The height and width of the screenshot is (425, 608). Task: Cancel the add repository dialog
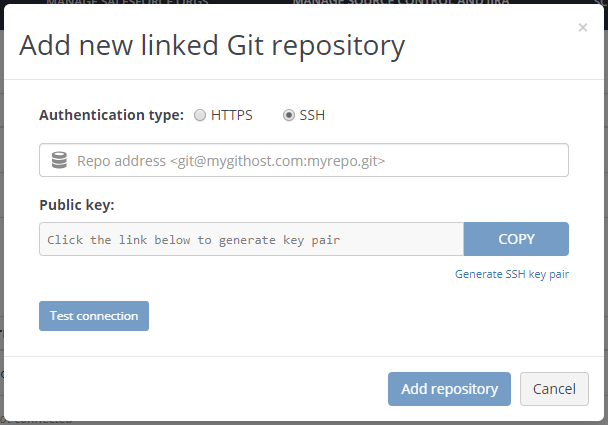point(554,389)
